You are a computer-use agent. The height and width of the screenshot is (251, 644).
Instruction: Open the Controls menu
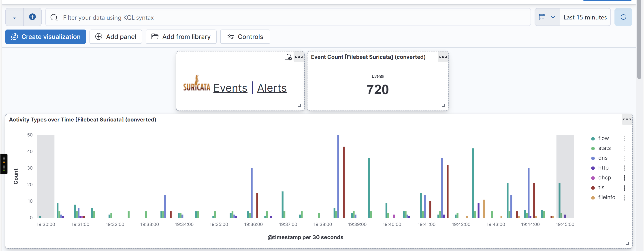click(245, 37)
